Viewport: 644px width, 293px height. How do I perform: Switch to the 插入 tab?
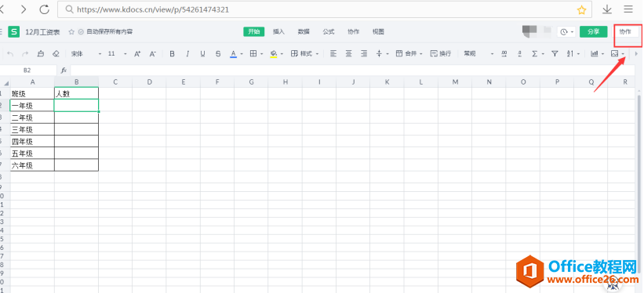coord(278,31)
